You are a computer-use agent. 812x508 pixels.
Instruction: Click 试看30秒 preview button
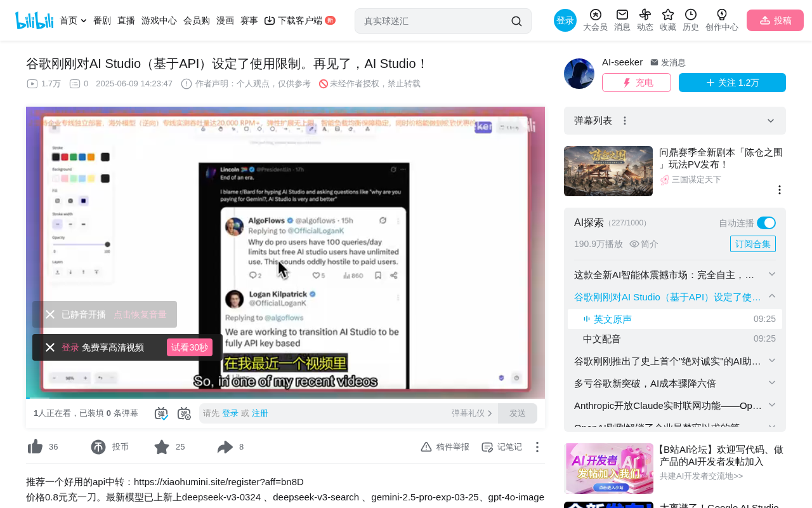[190, 347]
